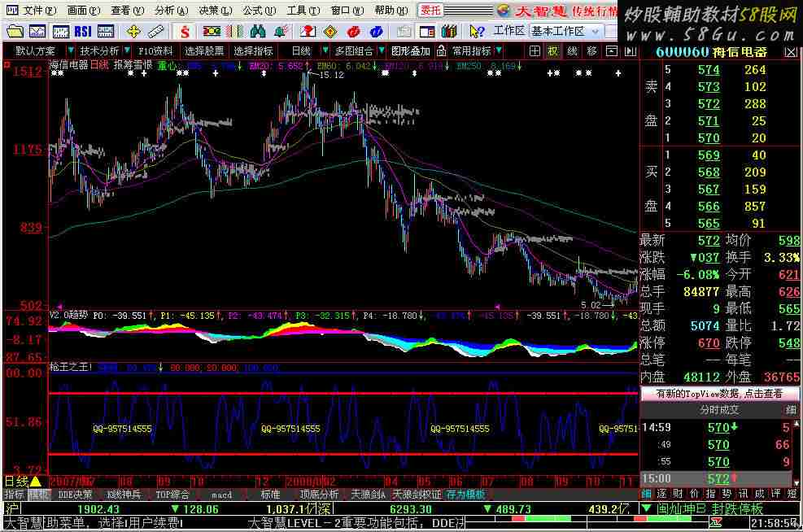Click the maximize pane icon on chart bar

pyautogui.click(x=612, y=51)
